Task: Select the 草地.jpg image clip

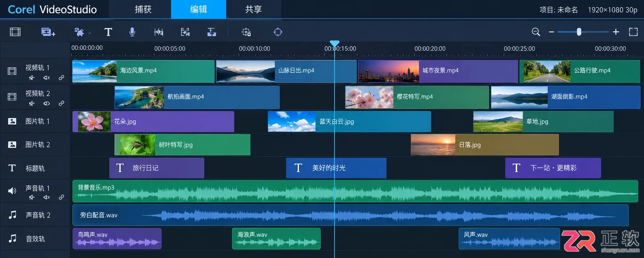Action: click(x=543, y=121)
